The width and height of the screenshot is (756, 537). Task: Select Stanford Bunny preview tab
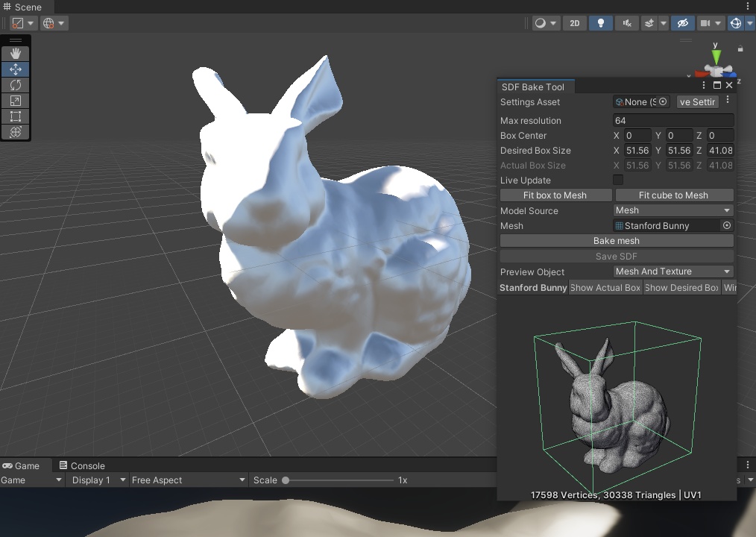(533, 288)
